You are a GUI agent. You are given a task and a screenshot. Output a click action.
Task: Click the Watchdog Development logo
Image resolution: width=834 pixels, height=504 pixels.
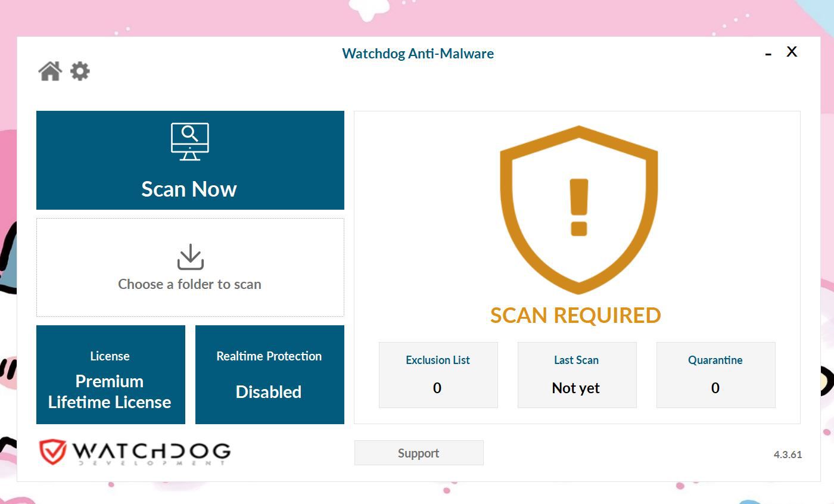point(135,452)
